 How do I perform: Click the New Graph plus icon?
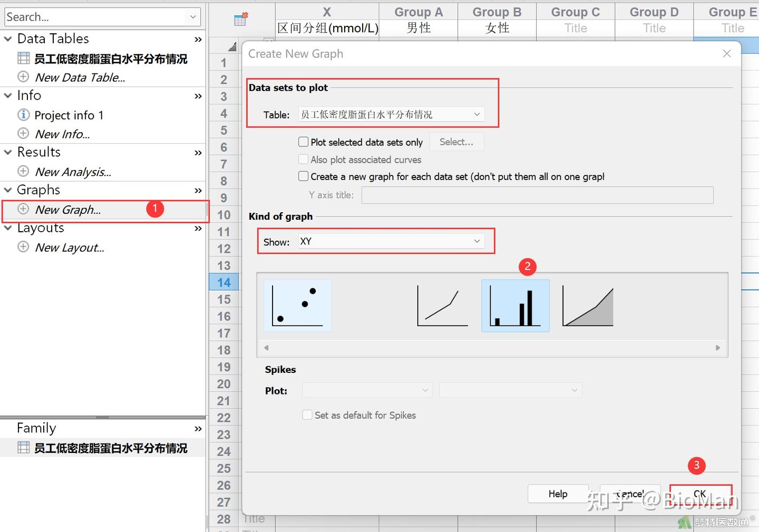[23, 209]
